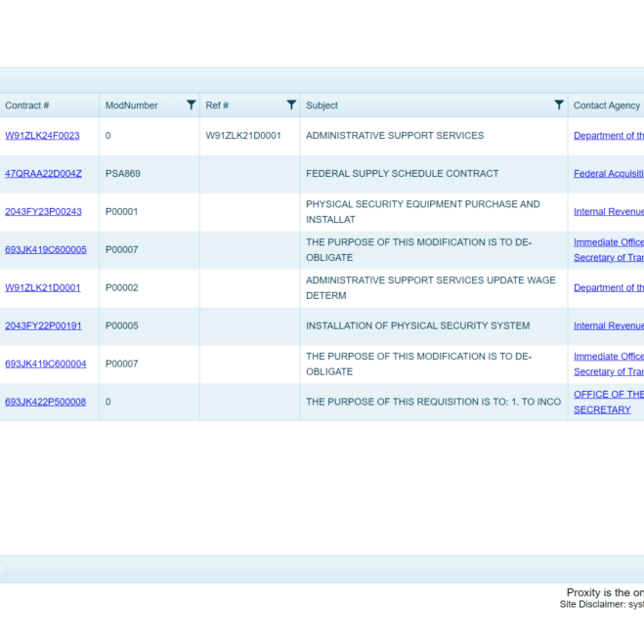Screen dimensions: 644x644
Task: Open contract 2043FY23P00243 link
Action: 44,212
